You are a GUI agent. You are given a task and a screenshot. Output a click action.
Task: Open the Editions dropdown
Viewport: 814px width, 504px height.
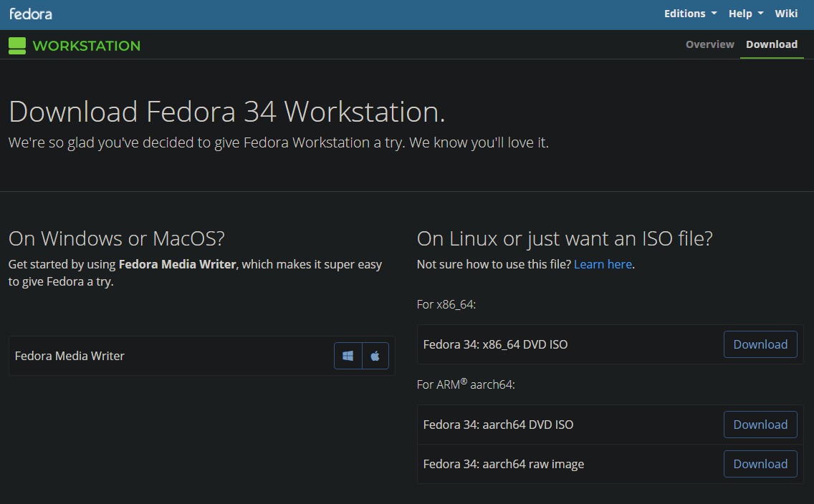tap(685, 13)
